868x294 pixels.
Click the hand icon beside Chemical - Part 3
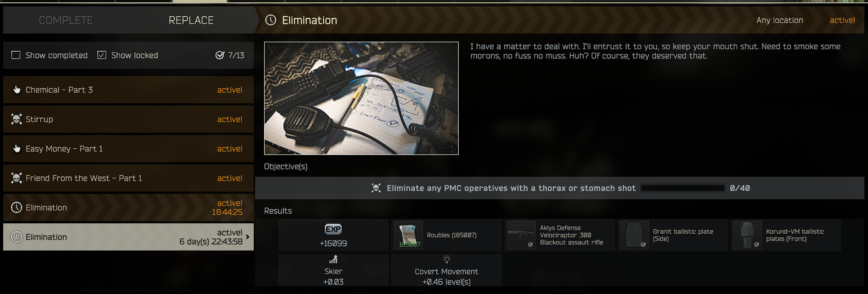[x=17, y=90]
